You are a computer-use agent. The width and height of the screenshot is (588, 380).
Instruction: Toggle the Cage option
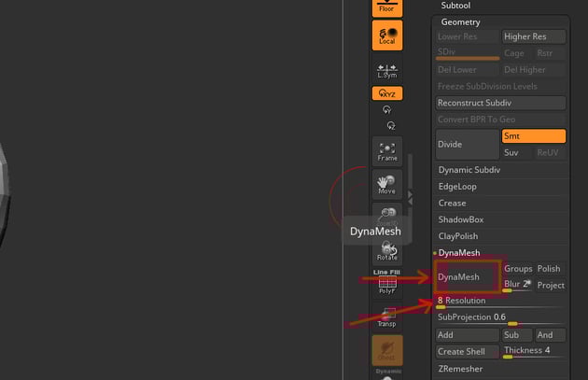(517, 53)
